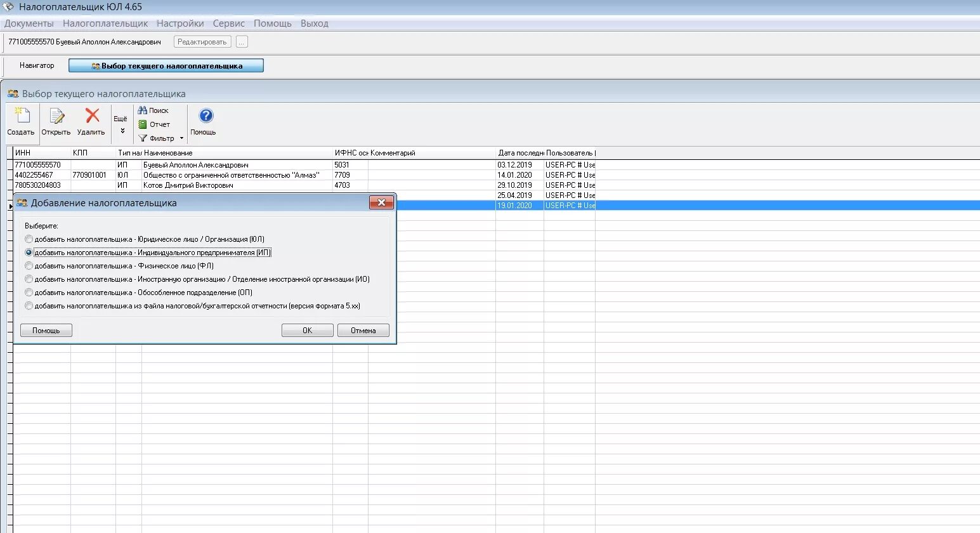Open the Отчет tool
Viewport: 980px width, 533px height.
[154, 124]
